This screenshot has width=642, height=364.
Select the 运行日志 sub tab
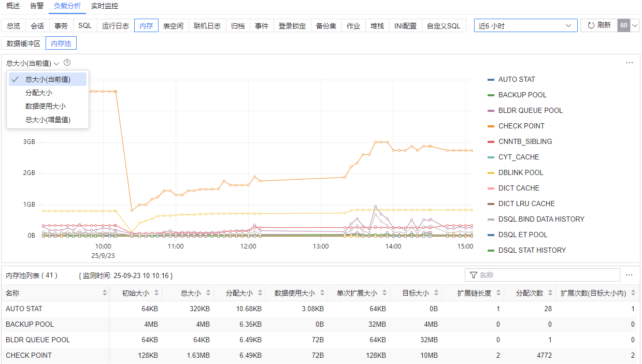(x=116, y=26)
